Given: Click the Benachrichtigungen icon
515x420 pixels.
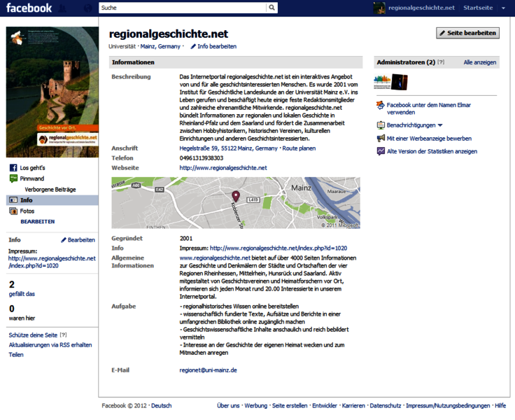Looking at the screenshot, I should coord(381,125).
